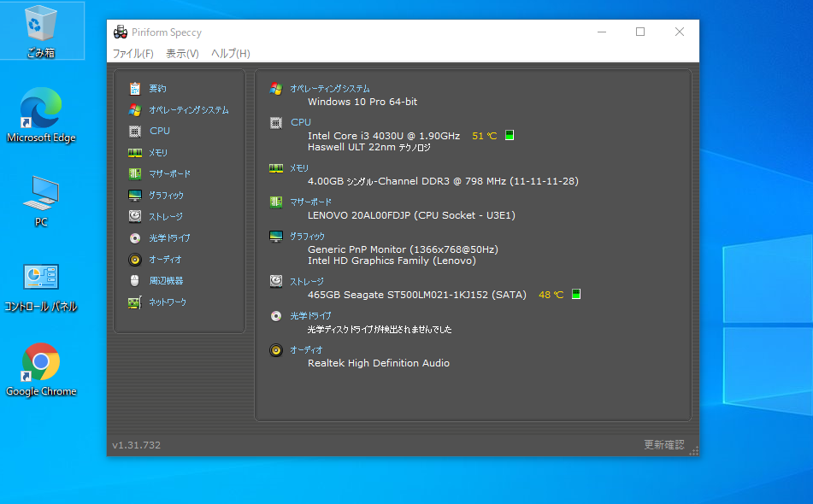
Task: Click the CPU temperature 51 ℃ value
Action: tap(484, 136)
